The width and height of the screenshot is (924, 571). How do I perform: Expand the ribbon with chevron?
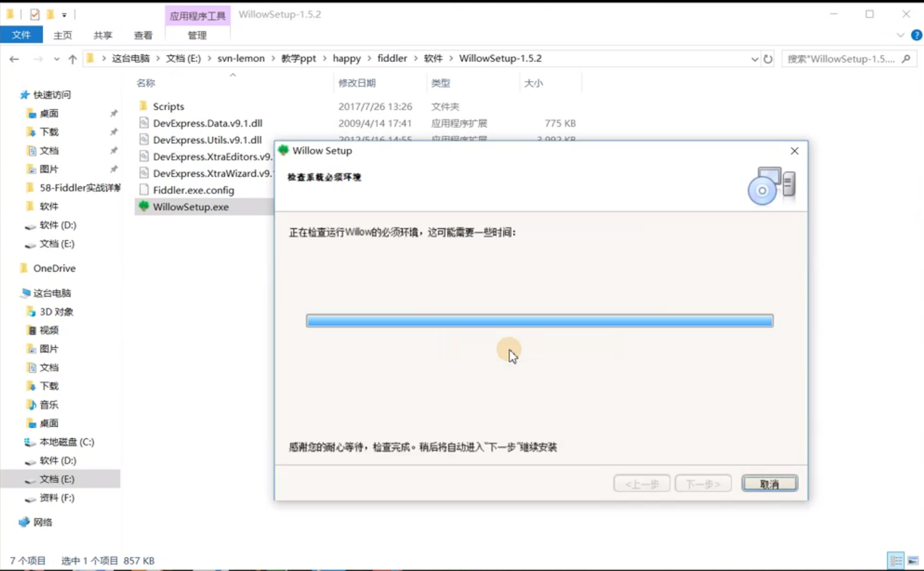coord(900,35)
